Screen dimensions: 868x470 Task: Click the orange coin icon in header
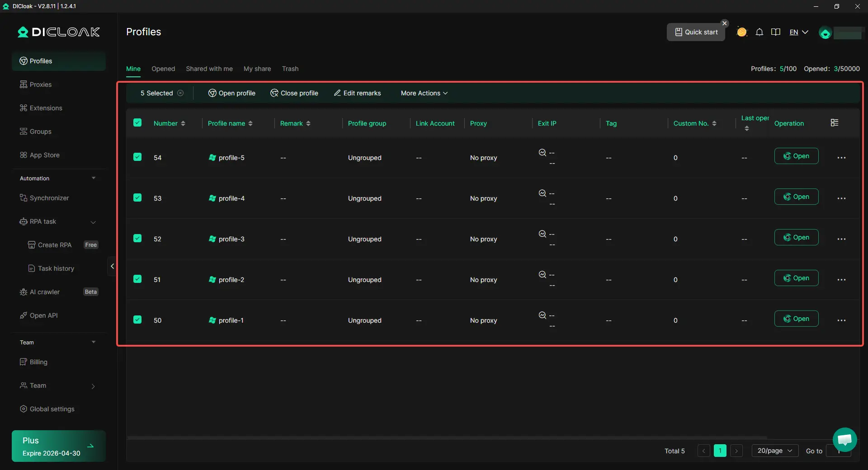[x=742, y=32]
